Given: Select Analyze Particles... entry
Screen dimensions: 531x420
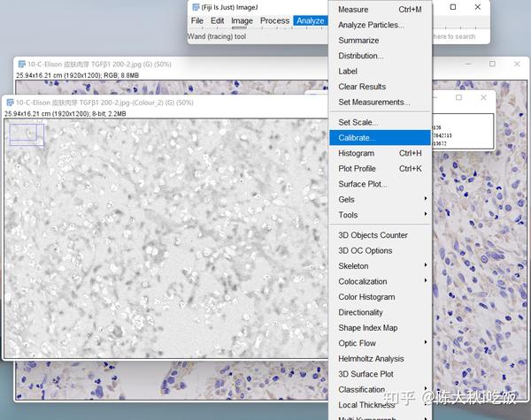Looking at the screenshot, I should (x=380, y=25).
